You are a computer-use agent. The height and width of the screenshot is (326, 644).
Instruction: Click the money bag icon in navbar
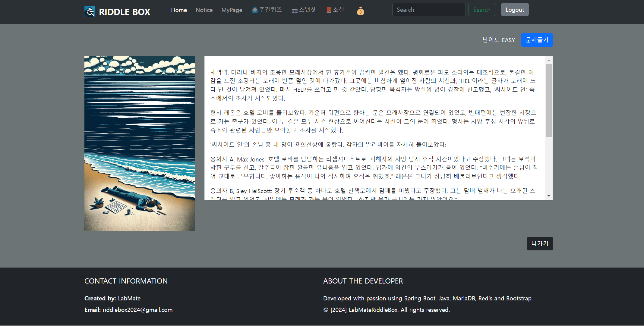click(360, 11)
